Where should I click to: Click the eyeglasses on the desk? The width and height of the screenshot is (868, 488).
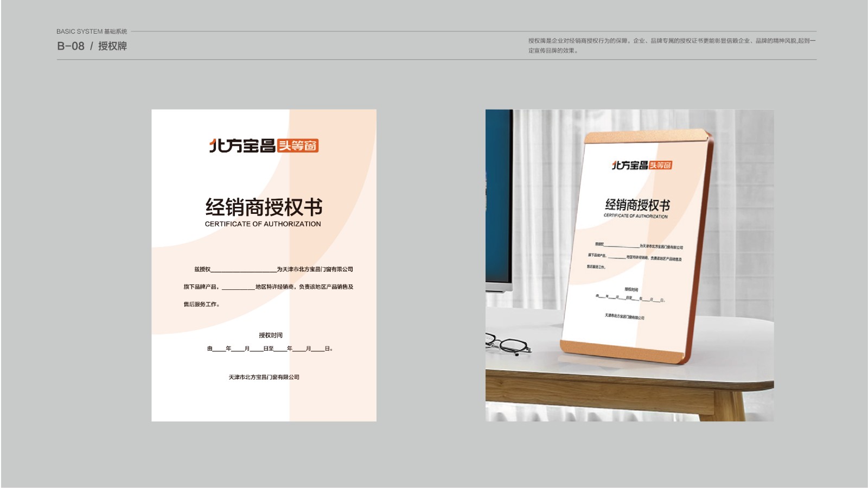pyautogui.click(x=507, y=344)
